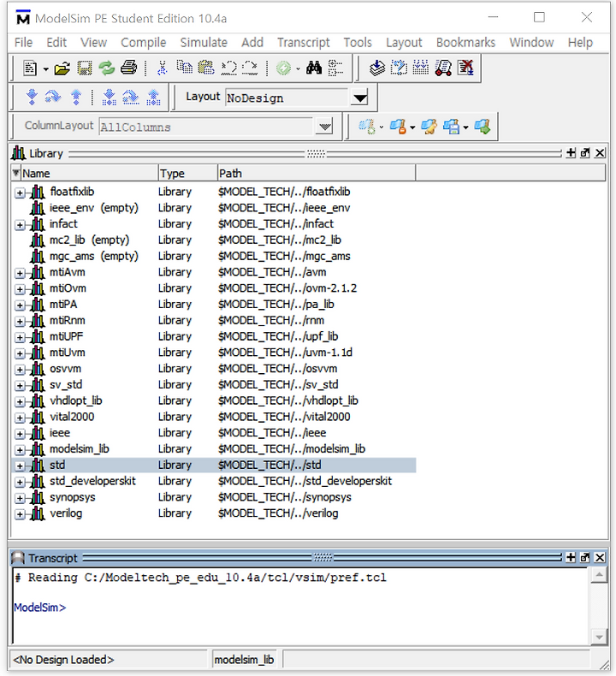Click the Step Out upward arrow icon
The width and height of the screenshot is (616, 676).
tap(76, 97)
